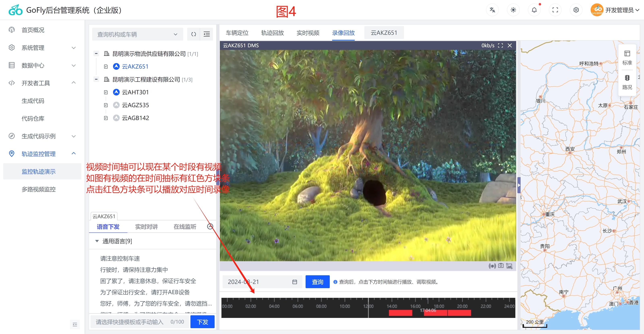Click the document icon beside 云AHT301

106,92
